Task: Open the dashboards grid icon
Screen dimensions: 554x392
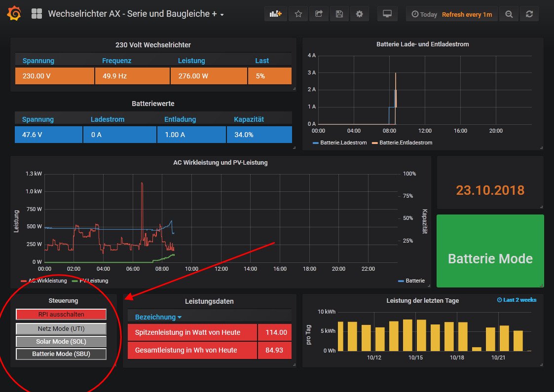Action: 37,14
